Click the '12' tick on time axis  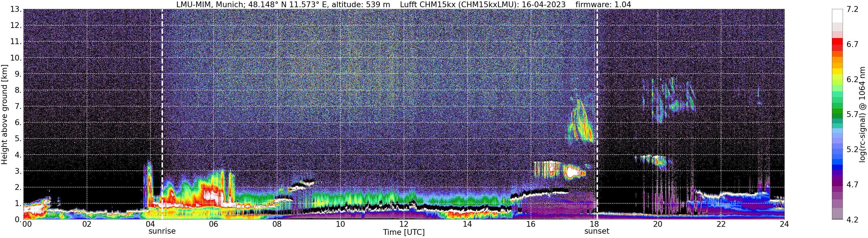coord(404,224)
